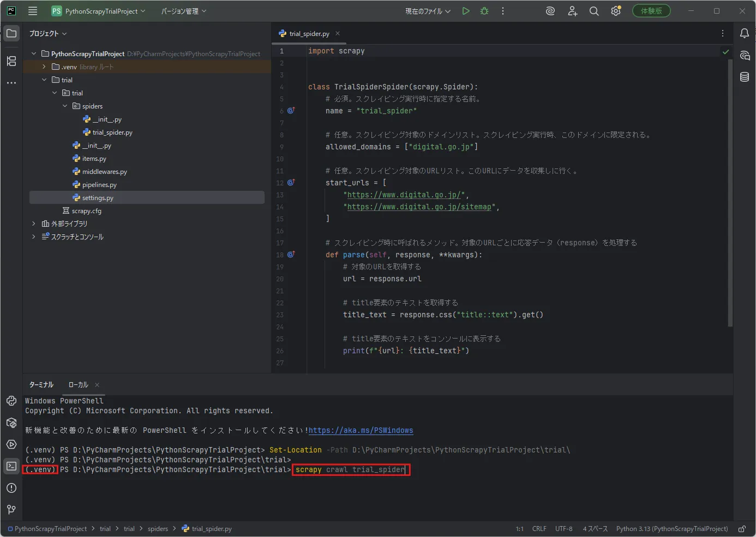Click the gutter override marker on line 6
This screenshot has width=756, height=537.
(x=291, y=110)
